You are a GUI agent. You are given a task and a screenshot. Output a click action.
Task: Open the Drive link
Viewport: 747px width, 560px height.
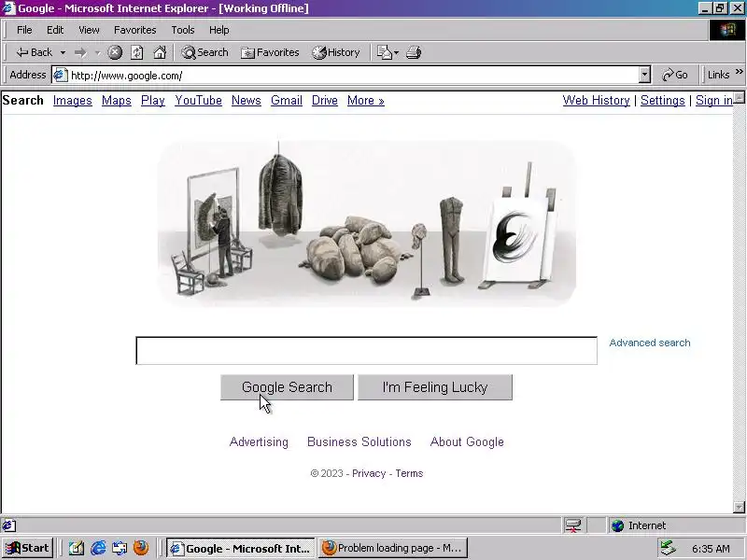324,101
